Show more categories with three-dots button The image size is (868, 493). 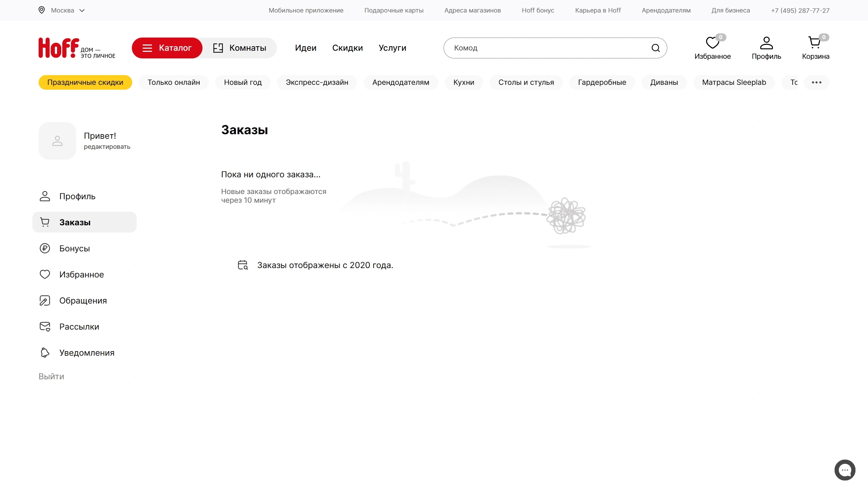coord(817,82)
